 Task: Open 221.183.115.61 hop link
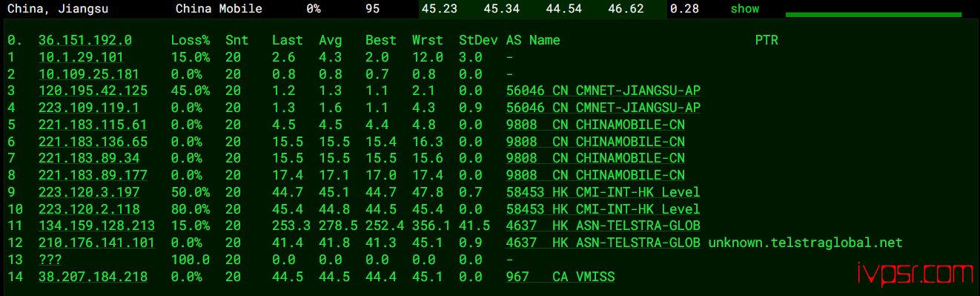point(93,125)
